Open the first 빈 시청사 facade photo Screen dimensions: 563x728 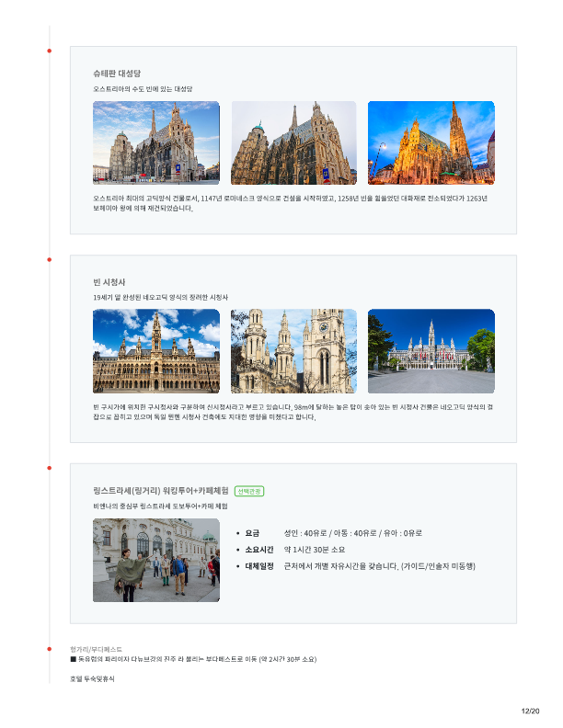(x=156, y=351)
